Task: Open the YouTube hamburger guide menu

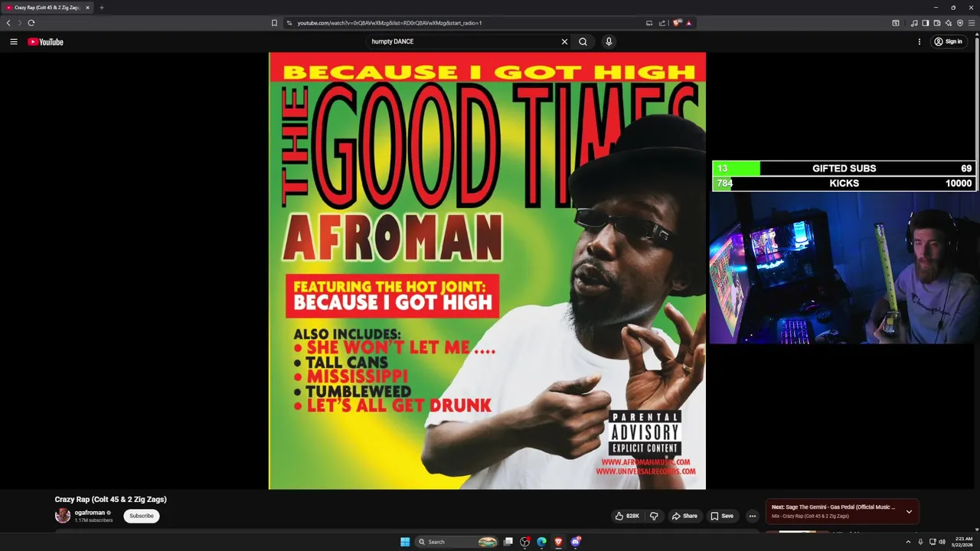Action: 14,41
